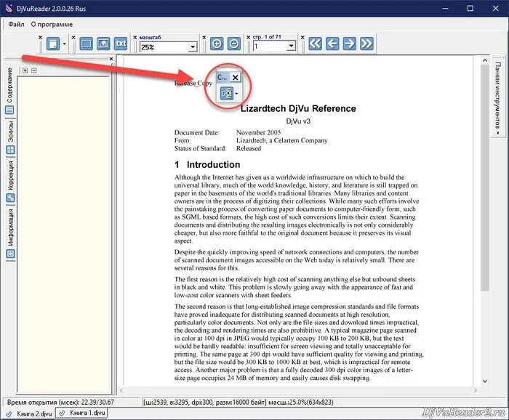
Task: Click the 'DjVu v3' subtitle text
Action: click(298, 121)
